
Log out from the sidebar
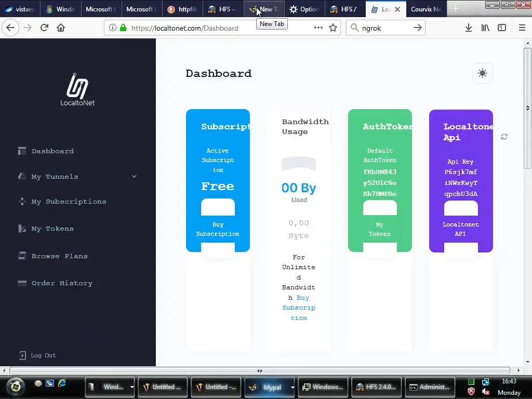37,355
